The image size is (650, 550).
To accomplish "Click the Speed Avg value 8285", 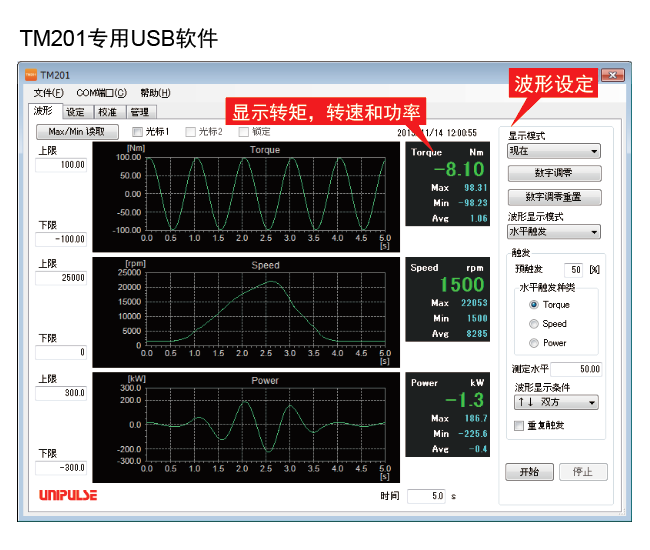I will tap(477, 334).
